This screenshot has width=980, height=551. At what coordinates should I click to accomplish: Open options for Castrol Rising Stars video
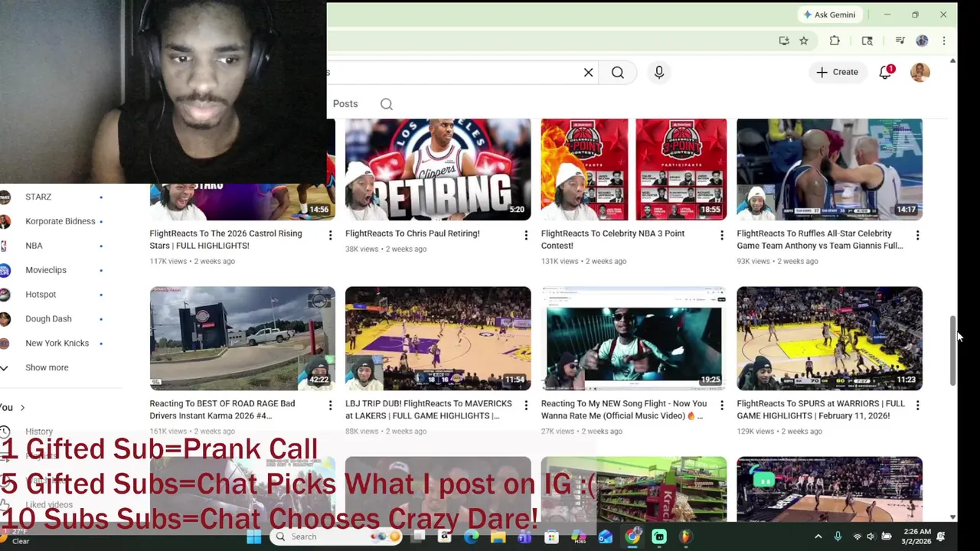[x=330, y=236]
